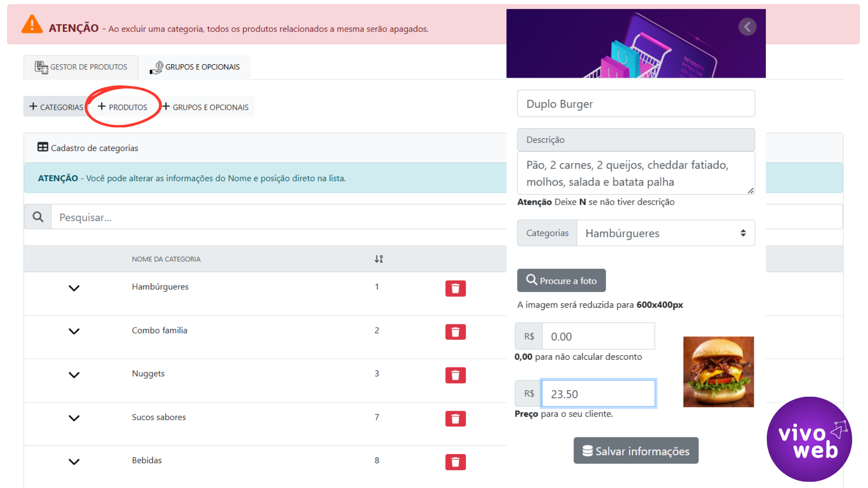Delete the Hambúrgueres category with trash icon
Image resolution: width=868 pixels, height=488 pixels.
[x=455, y=288]
